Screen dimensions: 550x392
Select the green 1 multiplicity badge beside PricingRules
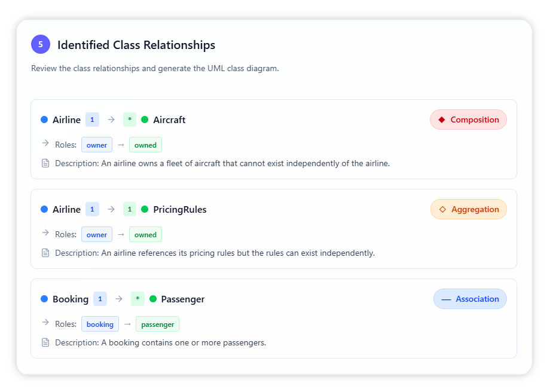pyautogui.click(x=130, y=209)
